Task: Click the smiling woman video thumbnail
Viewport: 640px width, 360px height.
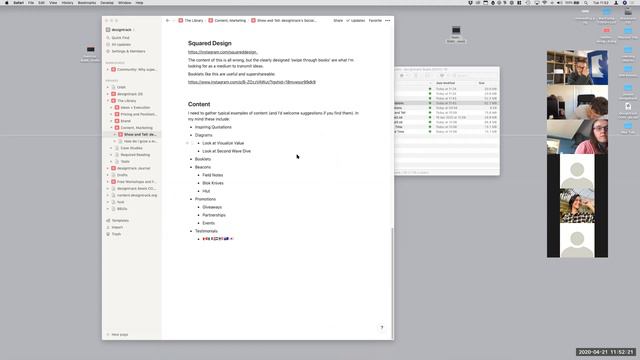Action: click(577, 206)
